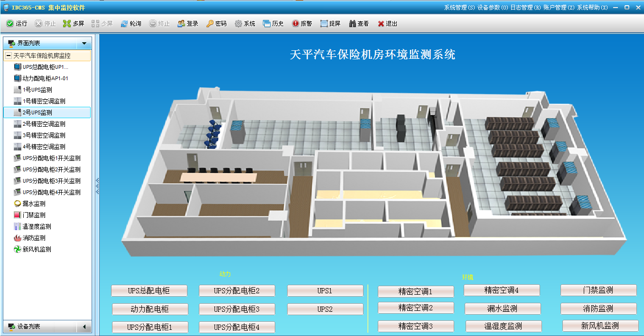Click the bottom 温湿度监测 button
The height and width of the screenshot is (336, 644).
point(504,326)
